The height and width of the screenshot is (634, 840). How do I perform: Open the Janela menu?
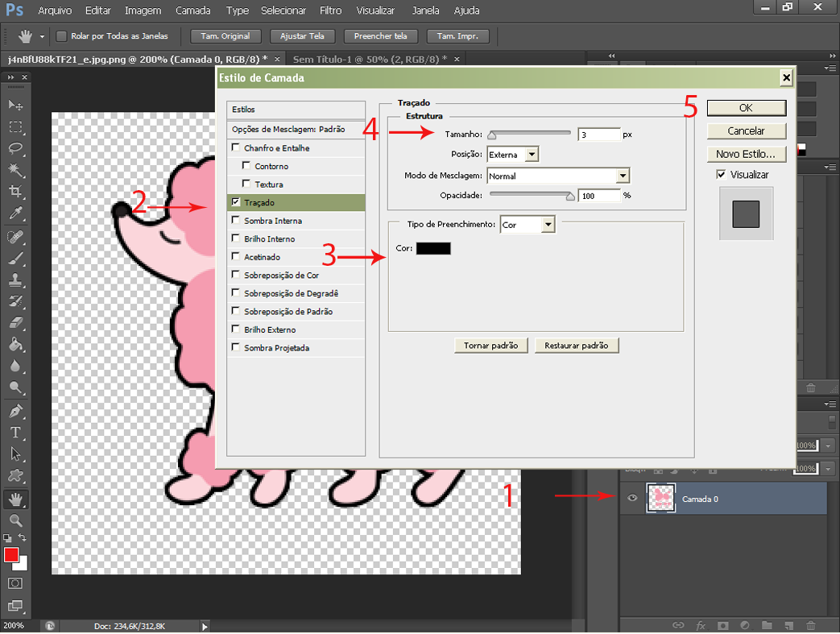425,10
